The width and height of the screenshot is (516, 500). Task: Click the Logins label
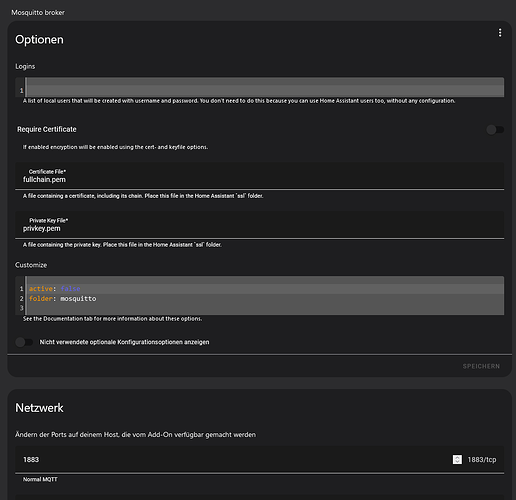tap(25, 66)
